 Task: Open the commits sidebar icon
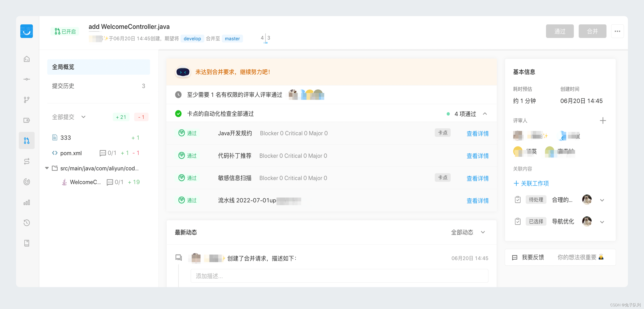pos(27,79)
